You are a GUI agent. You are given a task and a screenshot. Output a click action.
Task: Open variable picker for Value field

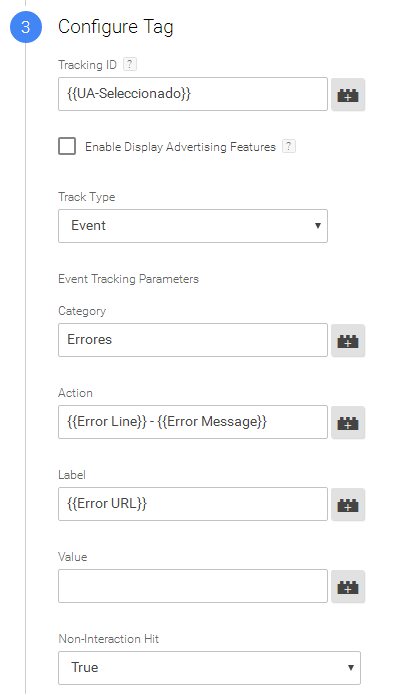(x=348, y=586)
